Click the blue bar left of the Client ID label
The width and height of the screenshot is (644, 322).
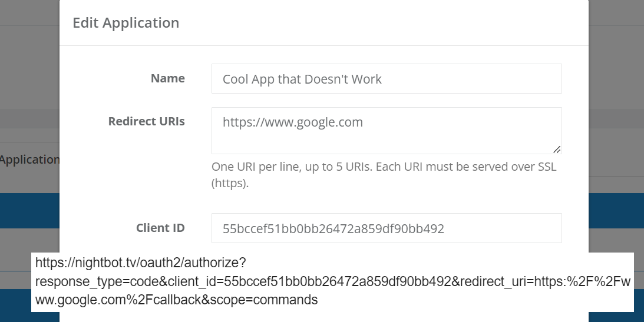click(29, 210)
